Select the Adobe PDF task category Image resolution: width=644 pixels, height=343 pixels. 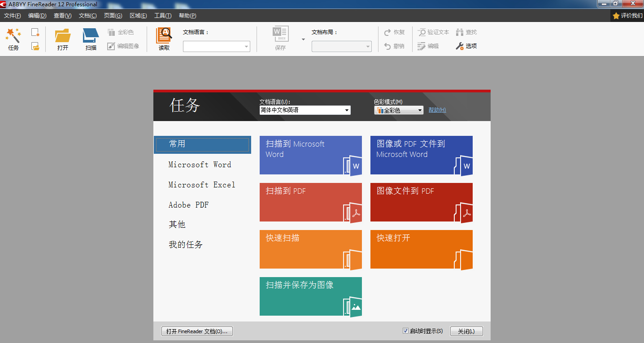click(189, 205)
